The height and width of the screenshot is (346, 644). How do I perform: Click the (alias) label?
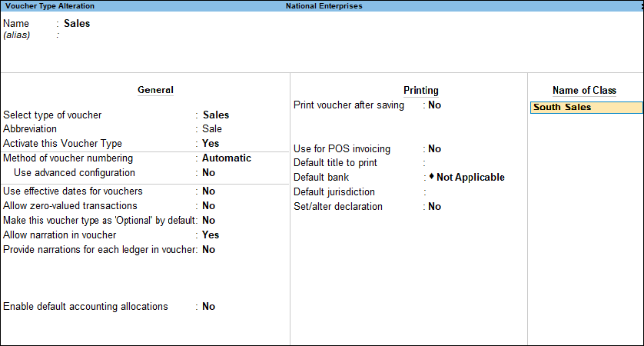coord(16,35)
